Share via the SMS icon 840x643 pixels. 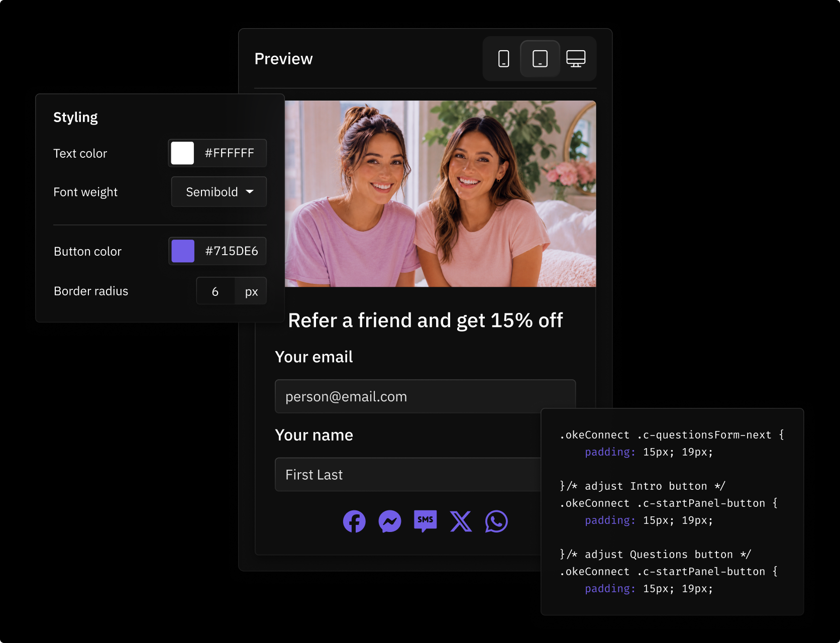[x=425, y=521]
